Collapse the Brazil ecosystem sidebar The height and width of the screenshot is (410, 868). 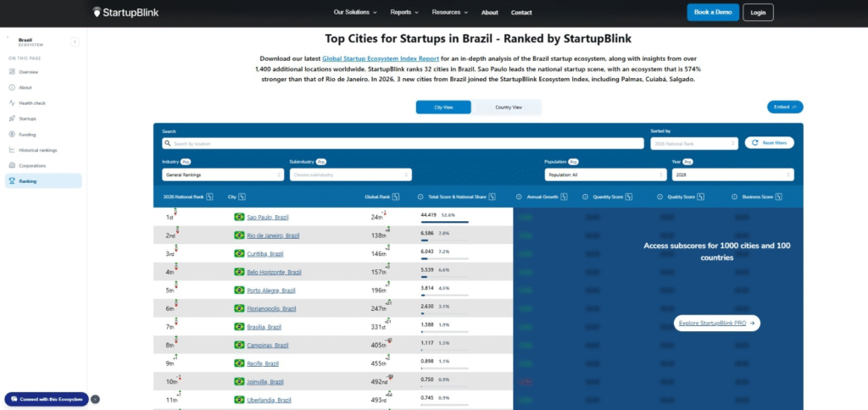click(x=75, y=42)
